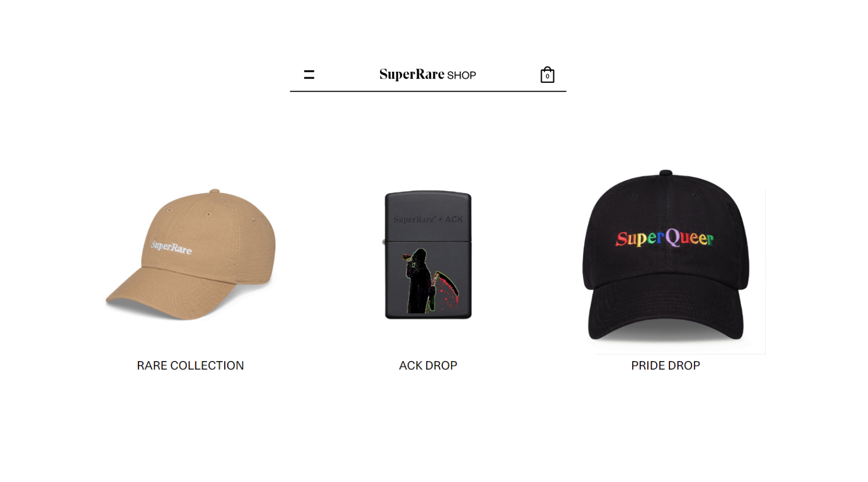Click the cart item count zero
The image size is (868, 482).
[x=547, y=76]
